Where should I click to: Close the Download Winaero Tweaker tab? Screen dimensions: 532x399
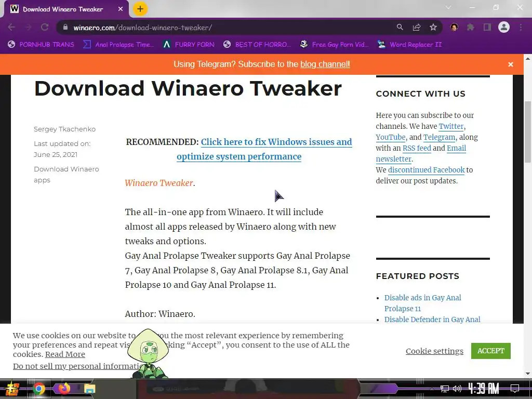pos(121,9)
